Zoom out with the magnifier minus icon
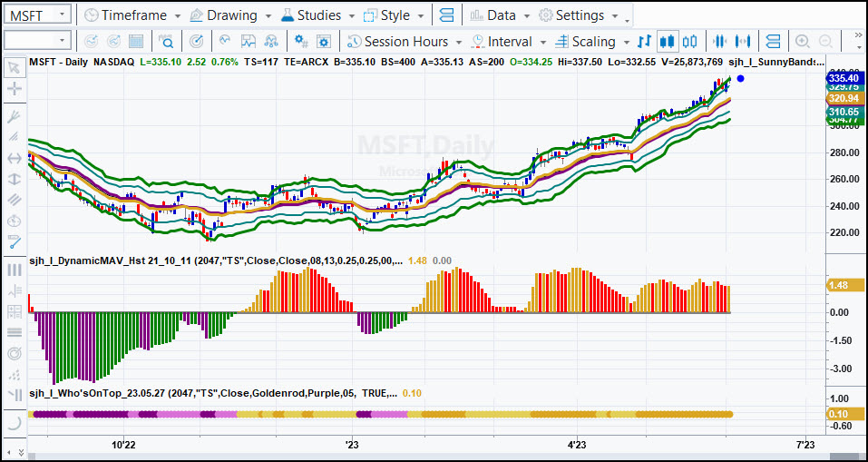Image resolution: width=868 pixels, height=462 pixels. point(824,42)
